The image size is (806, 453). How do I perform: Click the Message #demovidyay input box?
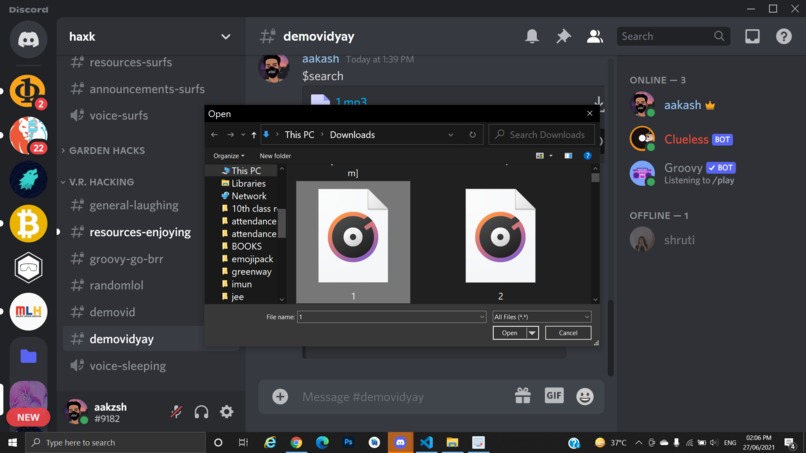click(401, 397)
